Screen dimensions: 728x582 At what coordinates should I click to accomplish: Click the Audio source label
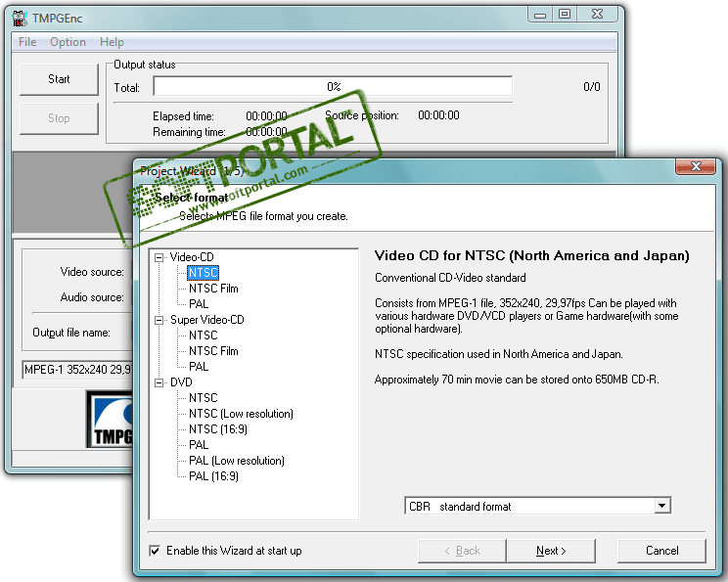pyautogui.click(x=92, y=297)
